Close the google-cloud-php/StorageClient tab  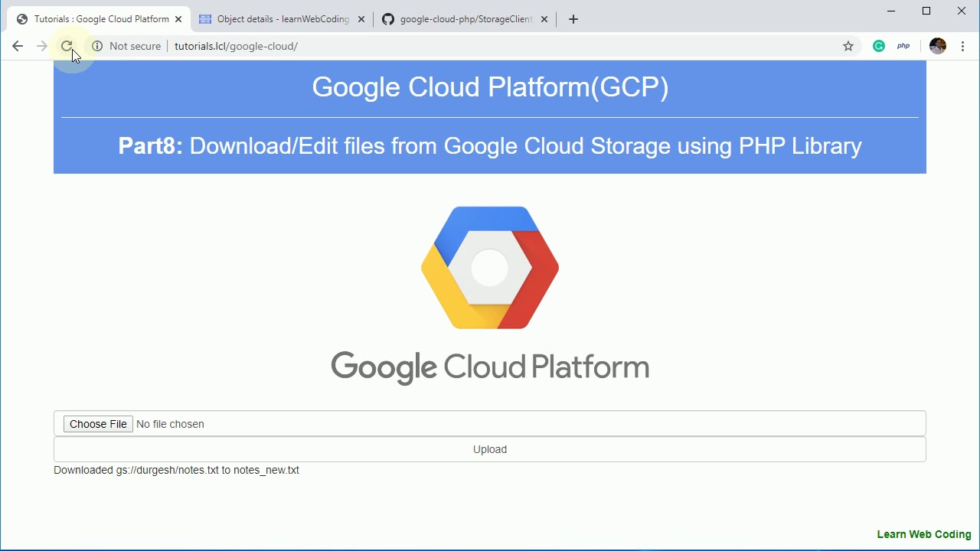[x=544, y=19]
